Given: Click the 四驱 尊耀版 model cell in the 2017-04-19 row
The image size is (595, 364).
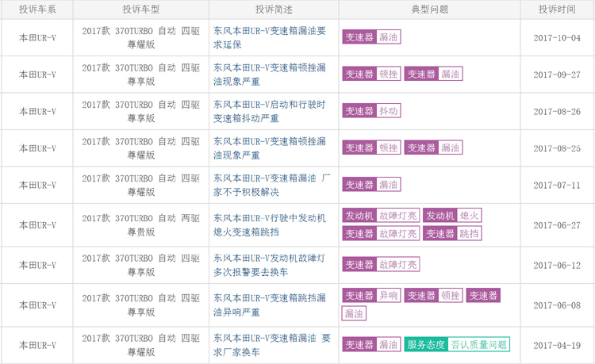Looking at the screenshot, I should 140,345.
